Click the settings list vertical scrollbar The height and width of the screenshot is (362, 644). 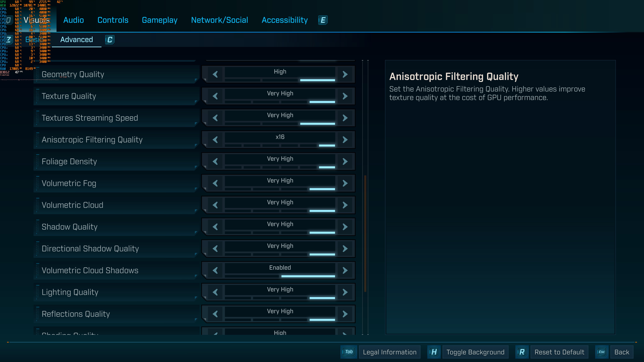[365, 233]
